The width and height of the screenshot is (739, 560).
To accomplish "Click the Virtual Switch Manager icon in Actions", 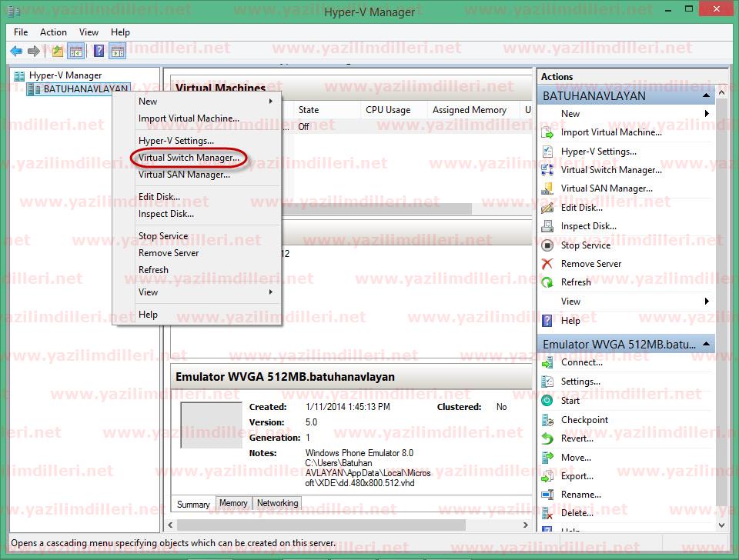I will click(x=547, y=170).
